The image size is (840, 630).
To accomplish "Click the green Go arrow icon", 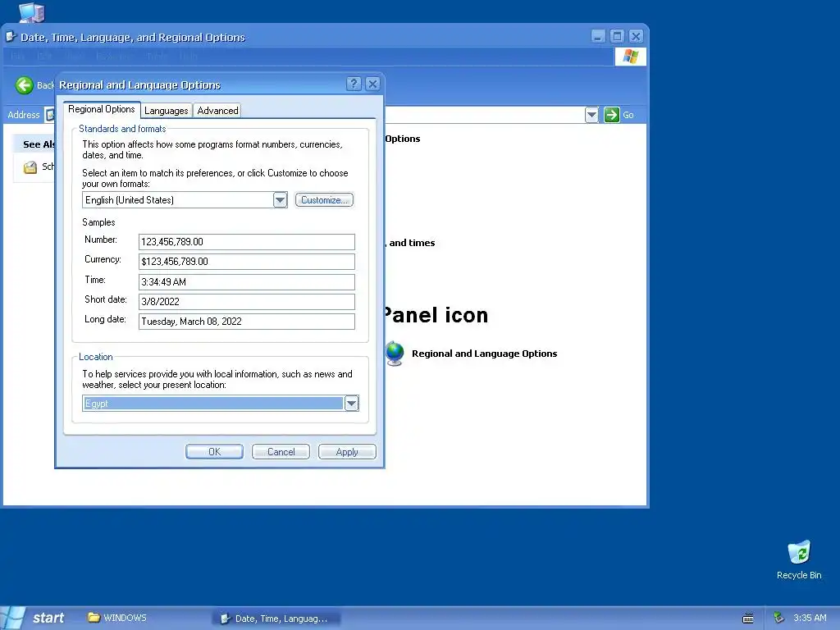I will click(x=611, y=115).
